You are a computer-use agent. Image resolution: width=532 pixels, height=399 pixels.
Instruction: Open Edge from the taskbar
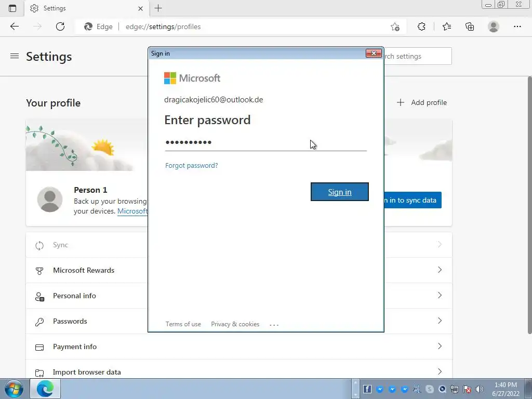45,389
